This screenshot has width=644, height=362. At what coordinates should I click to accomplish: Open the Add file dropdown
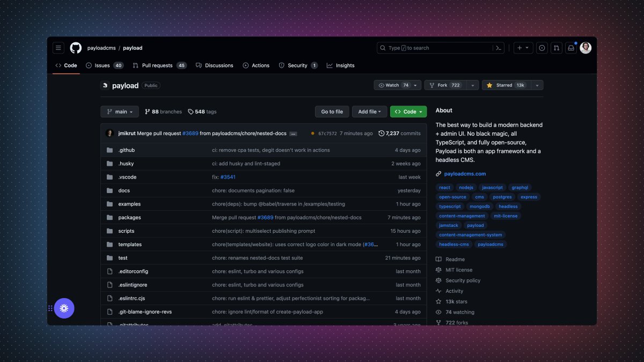[x=369, y=112]
